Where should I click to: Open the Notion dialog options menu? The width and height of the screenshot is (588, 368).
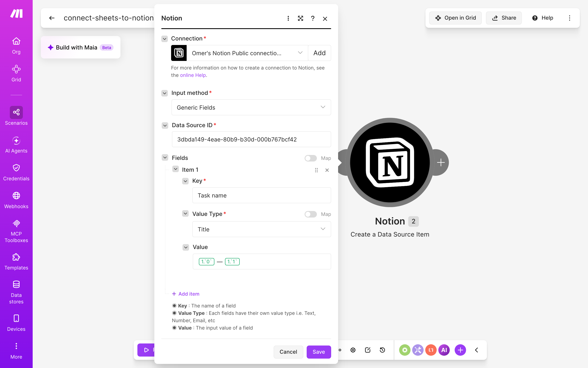tap(288, 18)
